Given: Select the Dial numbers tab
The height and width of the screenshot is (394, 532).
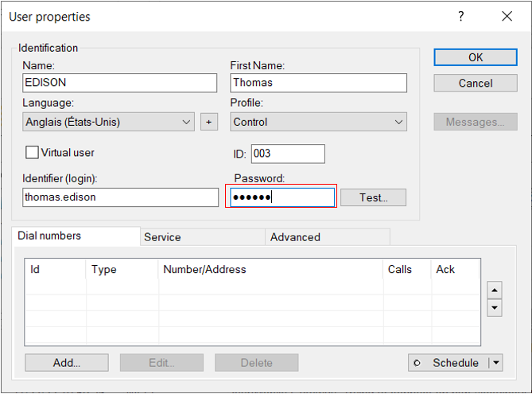Looking at the screenshot, I should tap(49, 236).
